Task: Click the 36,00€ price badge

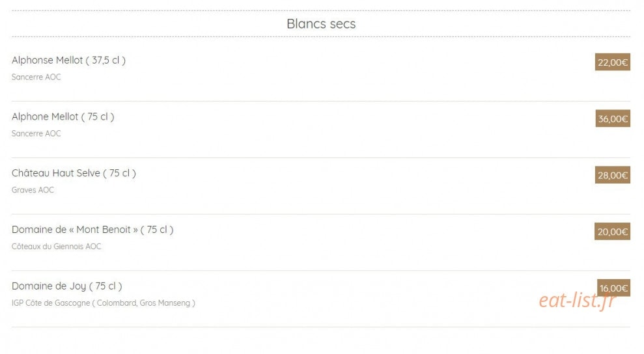Action: tap(612, 118)
